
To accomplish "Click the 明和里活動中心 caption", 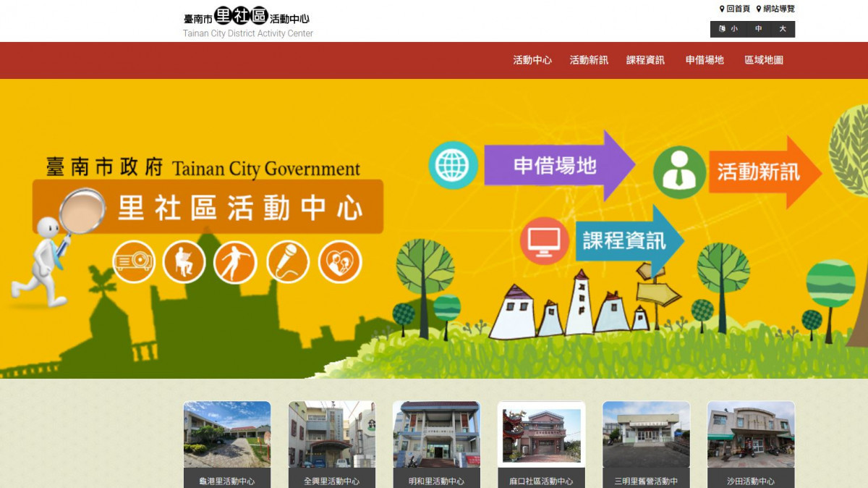I will (x=436, y=481).
